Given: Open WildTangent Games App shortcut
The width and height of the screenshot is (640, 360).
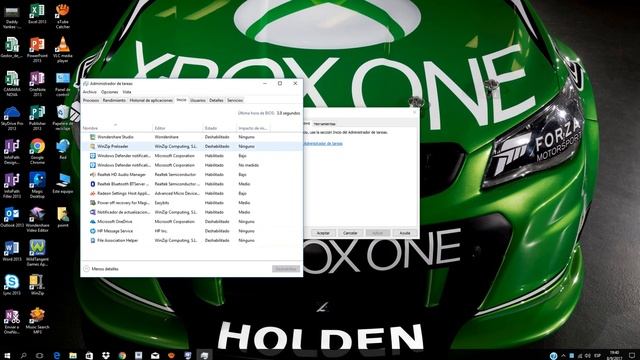Looking at the screenshot, I should [x=37, y=253].
